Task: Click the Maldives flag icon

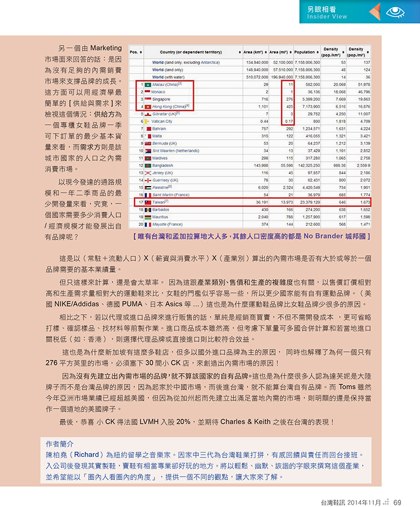Action: tap(148, 158)
